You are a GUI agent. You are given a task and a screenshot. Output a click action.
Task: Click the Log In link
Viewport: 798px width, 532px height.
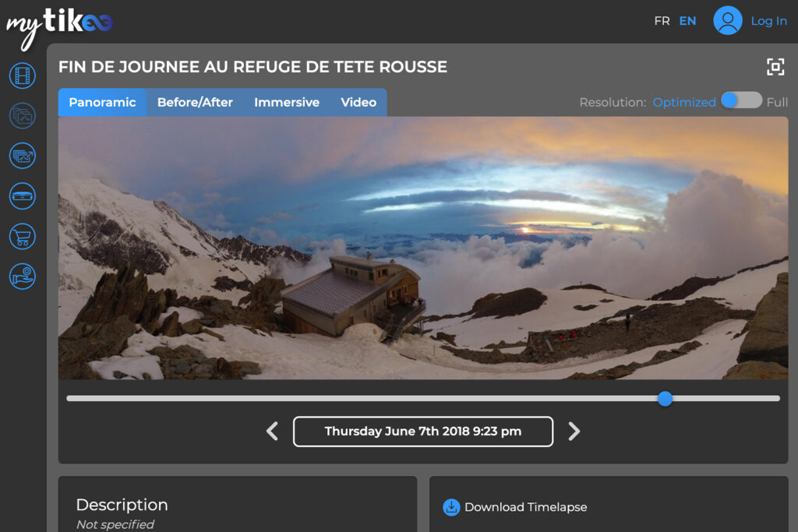768,21
